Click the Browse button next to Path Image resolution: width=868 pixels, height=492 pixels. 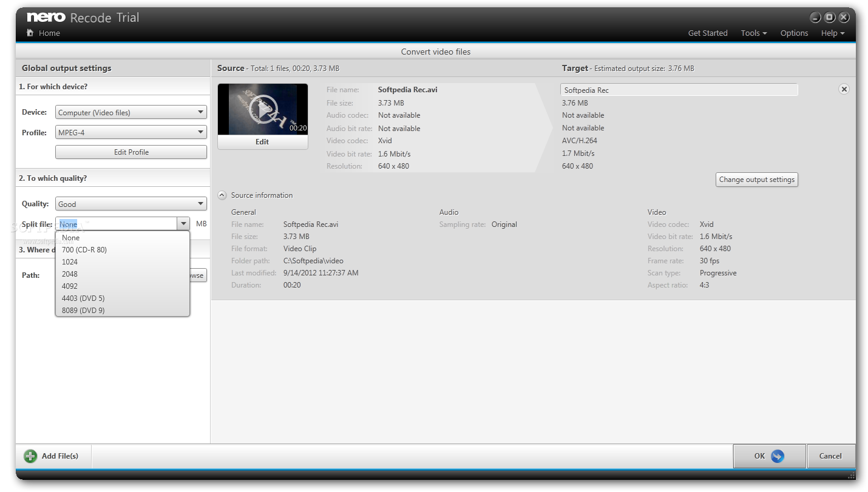point(198,275)
